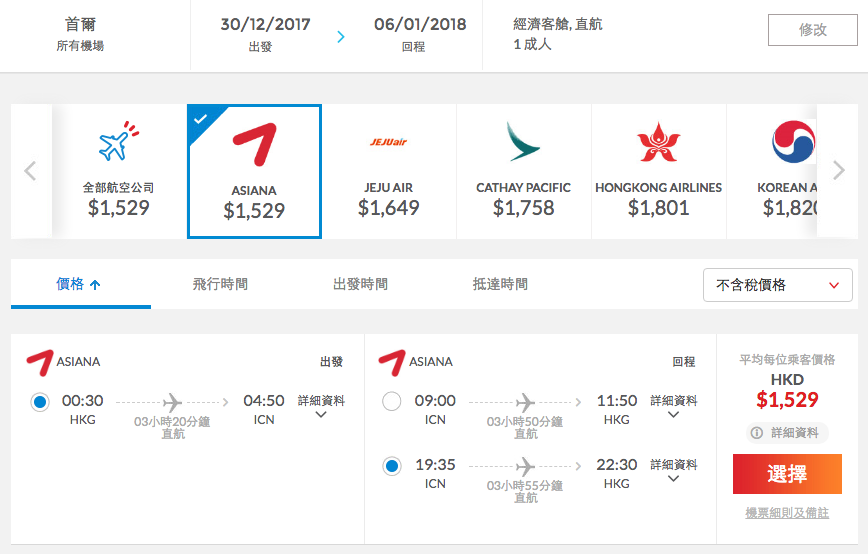
Task: Filter by Cathay Pacific logo
Action: pyautogui.click(x=523, y=142)
